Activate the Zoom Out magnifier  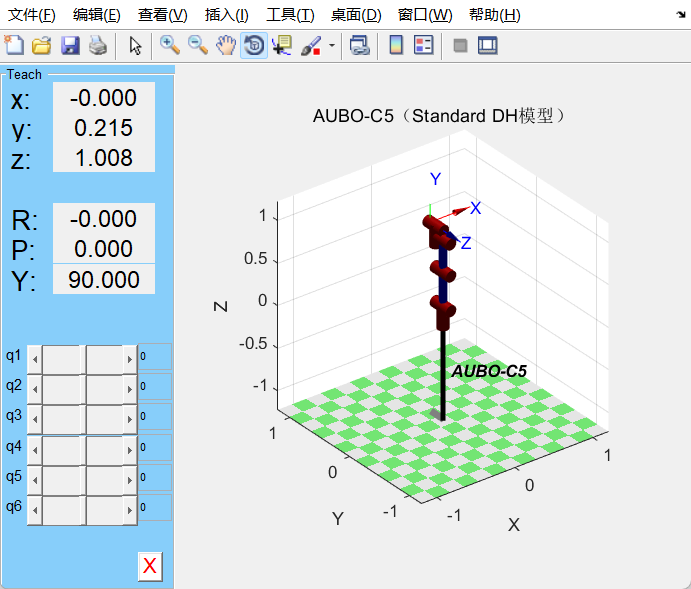click(x=198, y=45)
